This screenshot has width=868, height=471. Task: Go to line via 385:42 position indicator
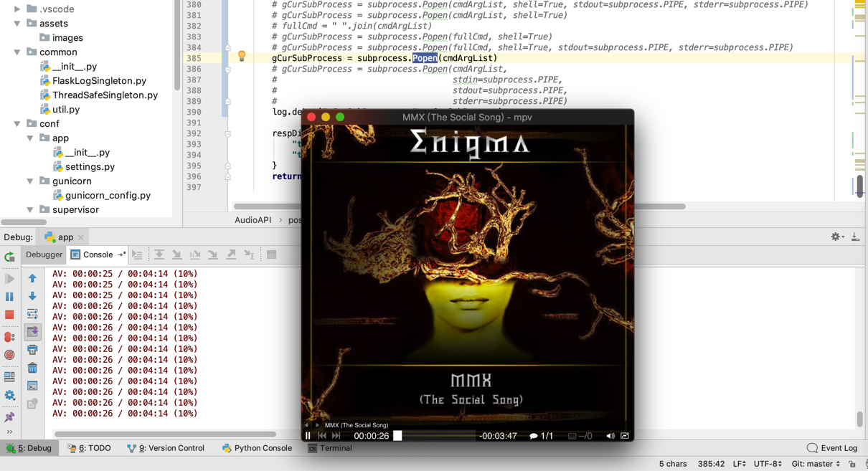tap(711, 464)
